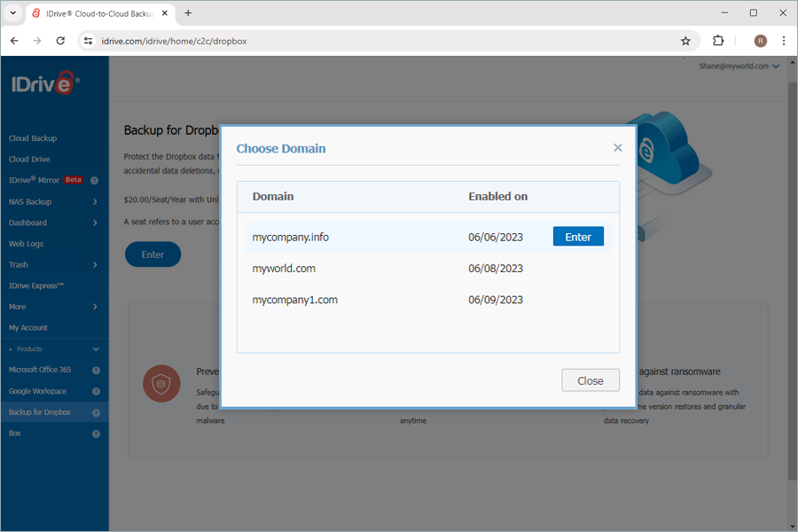Reload the page
Viewport: 798px width, 532px height.
(x=60, y=41)
